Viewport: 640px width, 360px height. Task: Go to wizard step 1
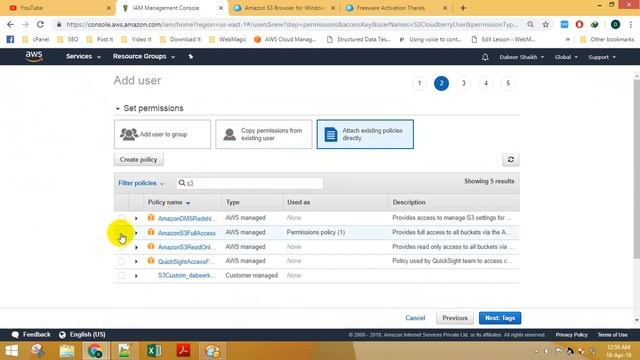coord(419,83)
